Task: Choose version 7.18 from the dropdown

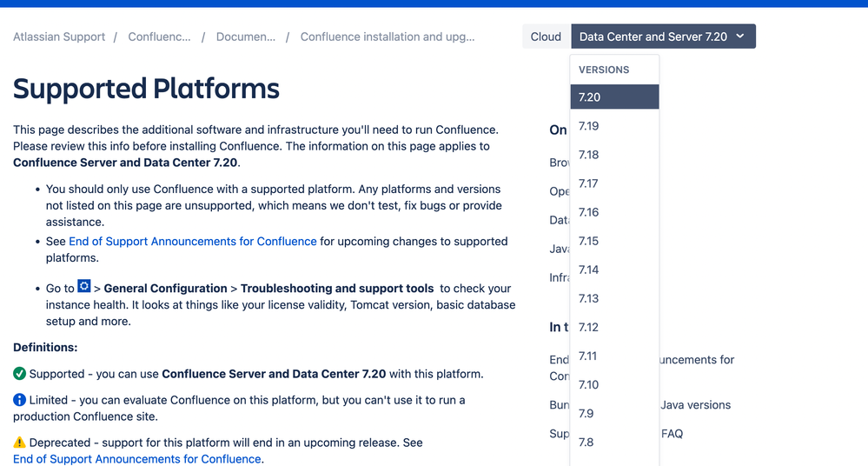Action: (614, 155)
